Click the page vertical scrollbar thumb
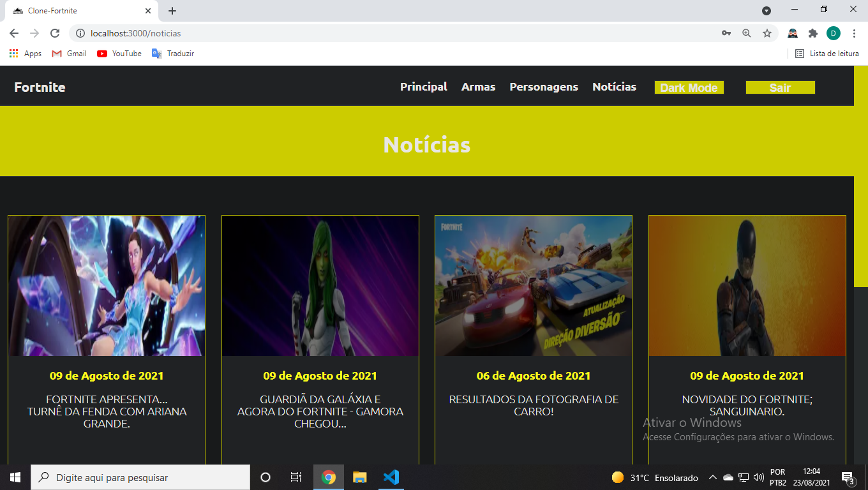The image size is (868, 490). [x=861, y=176]
